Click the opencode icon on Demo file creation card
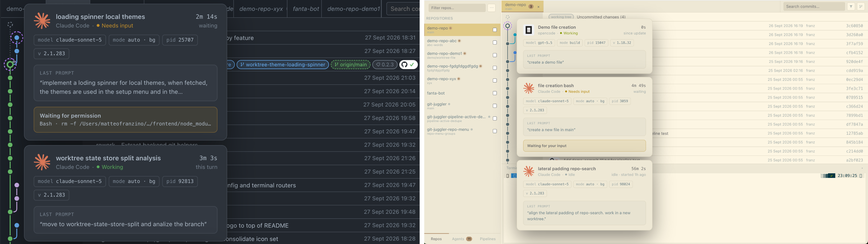The image size is (868, 244). [x=529, y=30]
